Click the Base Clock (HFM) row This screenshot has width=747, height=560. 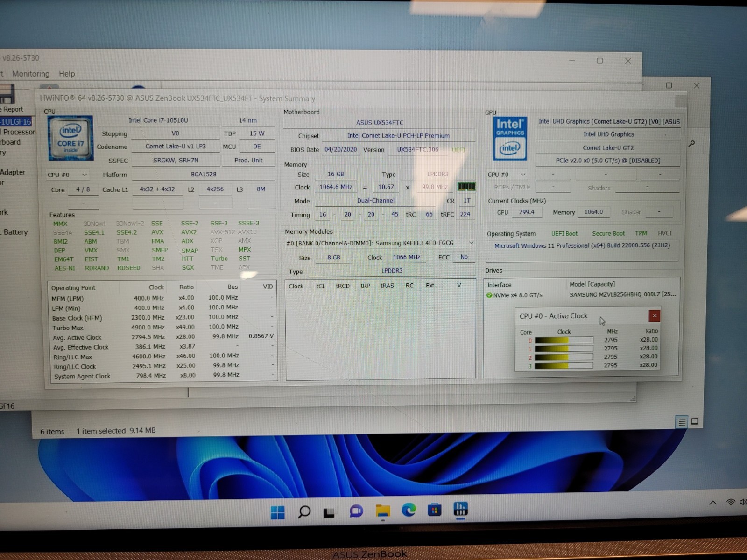162,318
